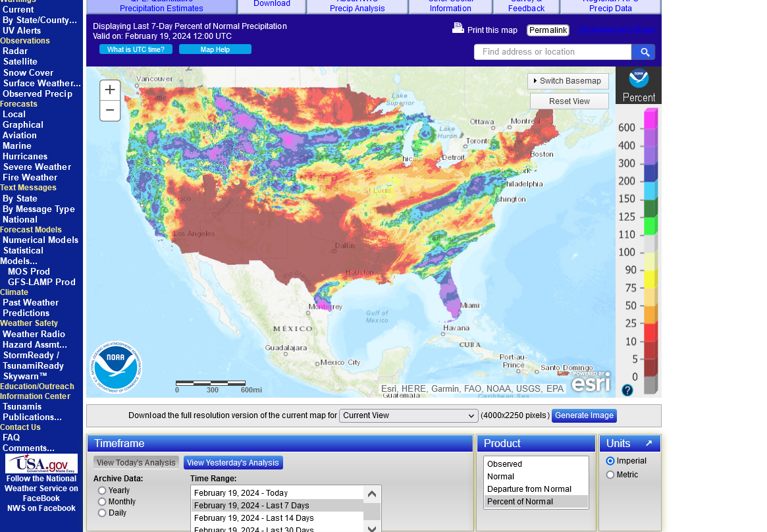Image resolution: width=767 pixels, height=532 pixels.
Task: Open the Precip Analysis tab
Action: tap(357, 6)
